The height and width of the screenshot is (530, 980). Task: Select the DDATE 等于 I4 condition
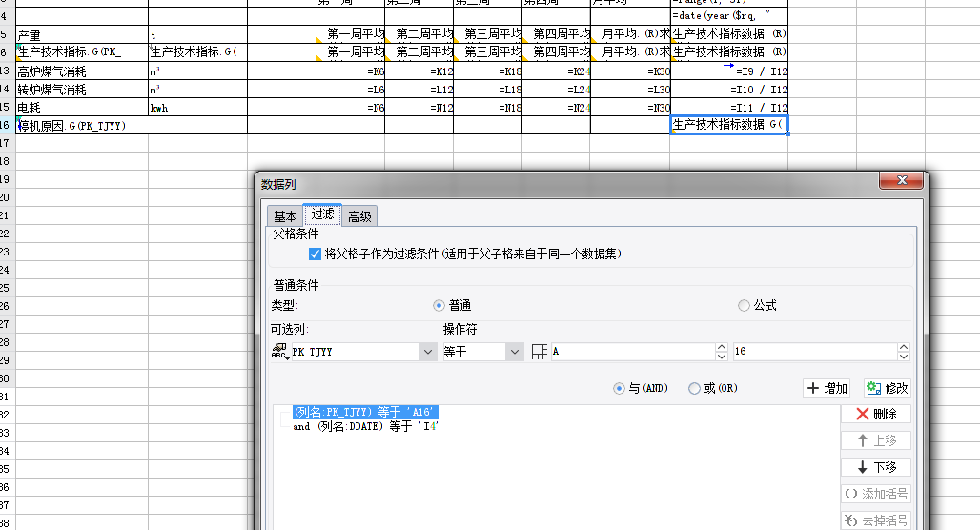[x=366, y=426]
